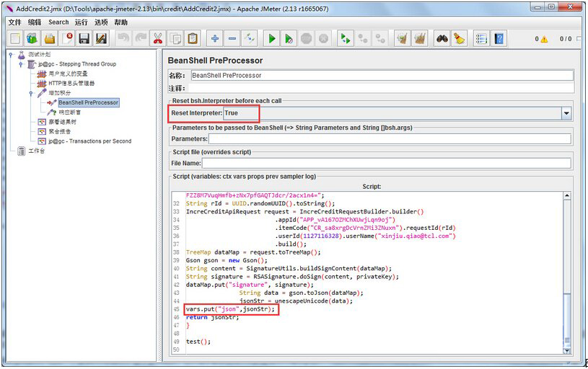Click the Paste clipboard icon
This screenshot has width=588, height=369.
(x=193, y=38)
